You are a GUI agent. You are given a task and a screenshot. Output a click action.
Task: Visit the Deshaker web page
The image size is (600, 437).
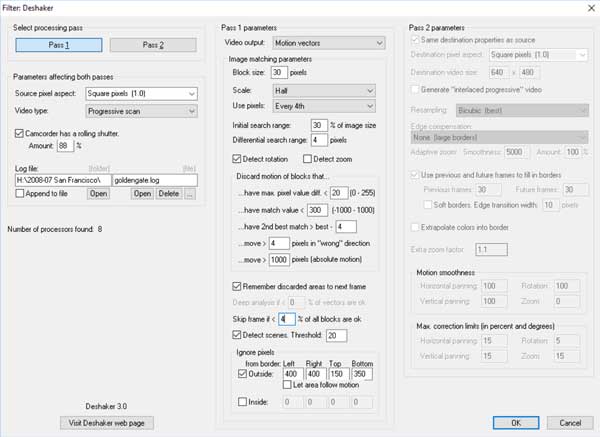point(107,423)
